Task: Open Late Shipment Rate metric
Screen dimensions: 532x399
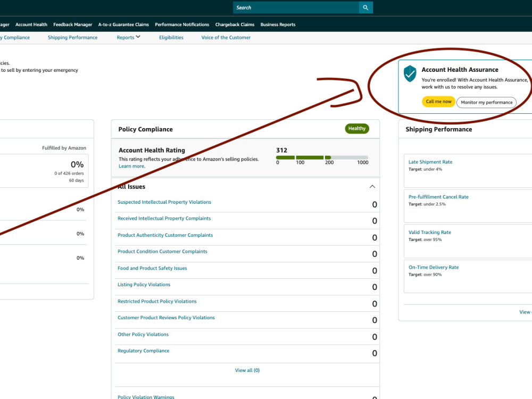Action: 430,162
